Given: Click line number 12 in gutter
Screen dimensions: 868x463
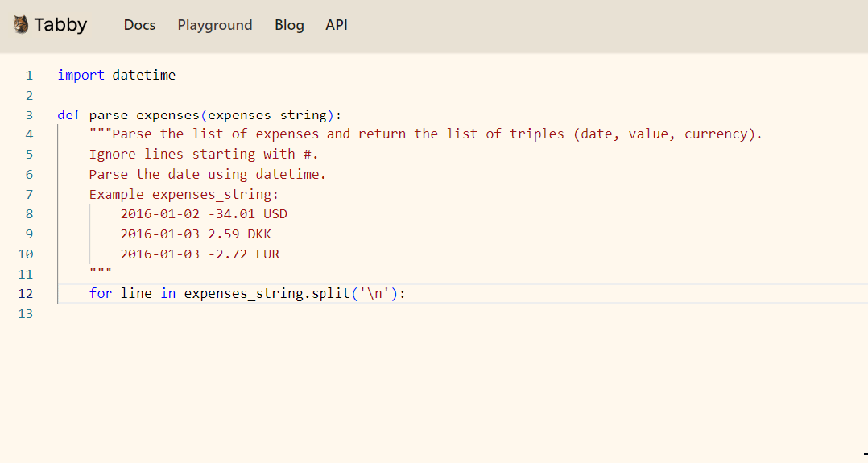Looking at the screenshot, I should [26, 293].
